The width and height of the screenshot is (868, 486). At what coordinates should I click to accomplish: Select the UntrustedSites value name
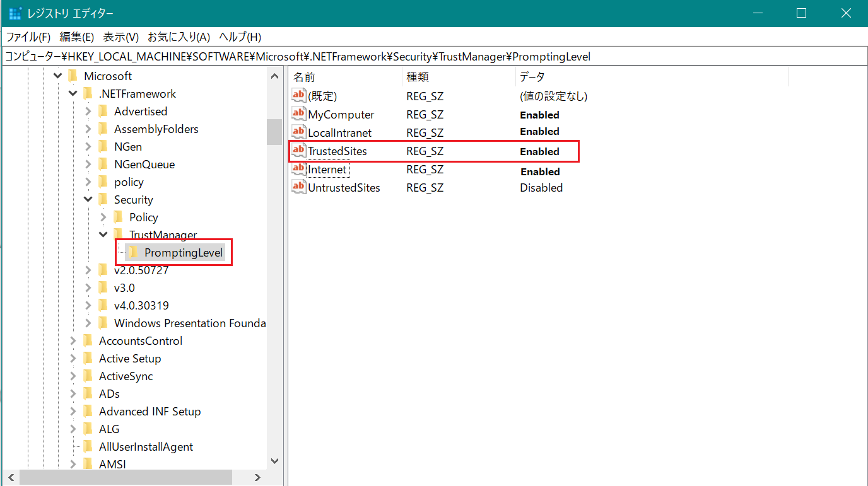[x=344, y=187]
